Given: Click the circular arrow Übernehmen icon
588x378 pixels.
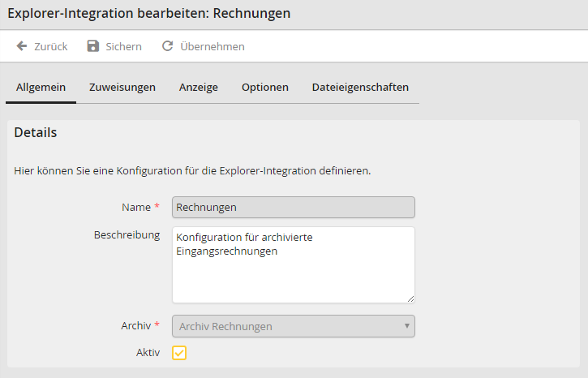Looking at the screenshot, I should click(x=168, y=46).
